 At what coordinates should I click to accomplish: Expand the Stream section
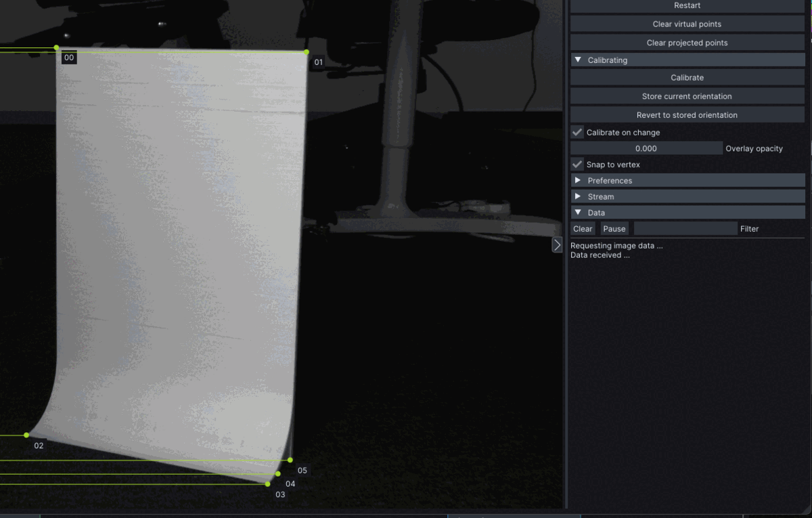[687, 196]
